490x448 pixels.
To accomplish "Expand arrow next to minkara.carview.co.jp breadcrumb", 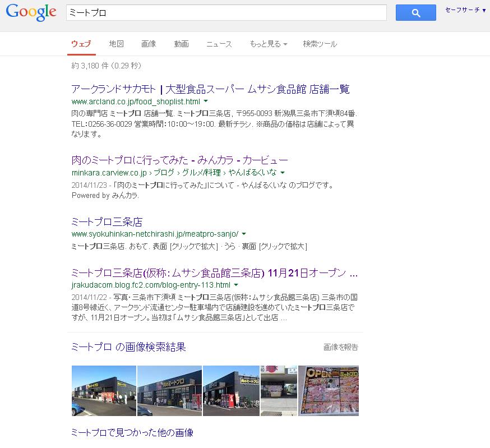I will click(283, 173).
